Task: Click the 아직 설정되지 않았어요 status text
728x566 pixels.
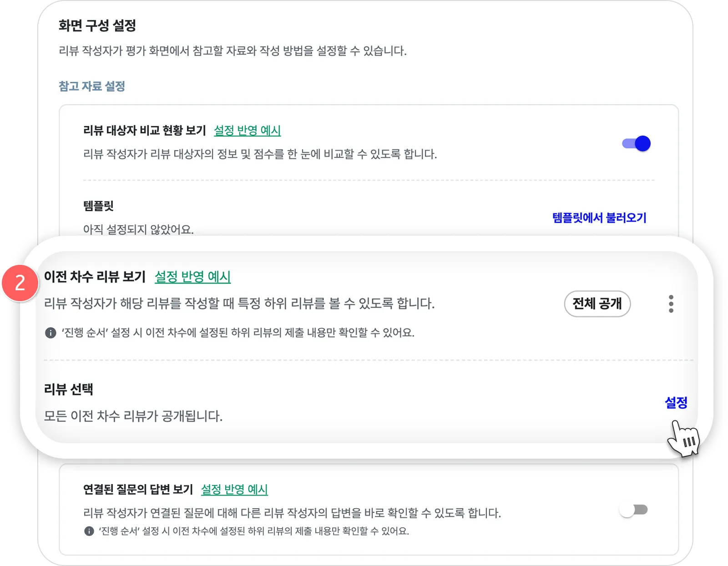Action: 138,229
